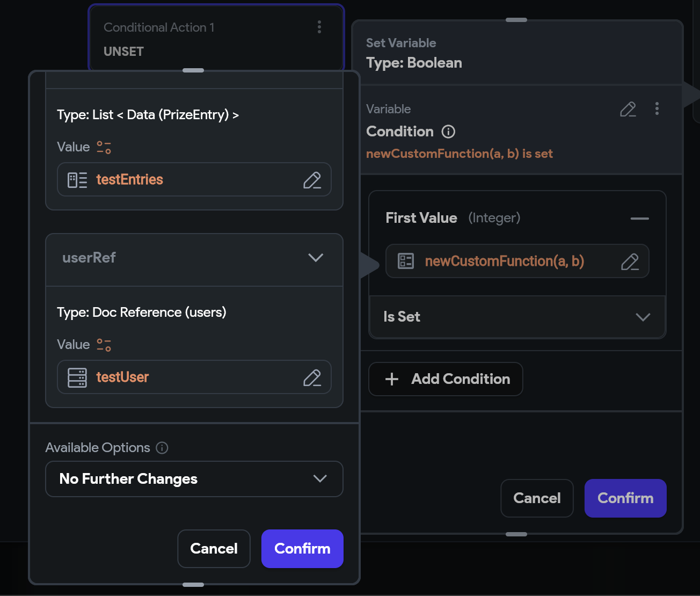
Task: Open value options icon under Doc Reference type
Action: click(x=104, y=345)
